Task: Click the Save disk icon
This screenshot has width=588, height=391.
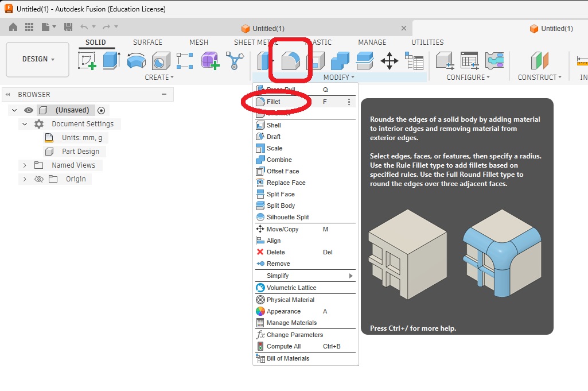Action: coord(68,26)
